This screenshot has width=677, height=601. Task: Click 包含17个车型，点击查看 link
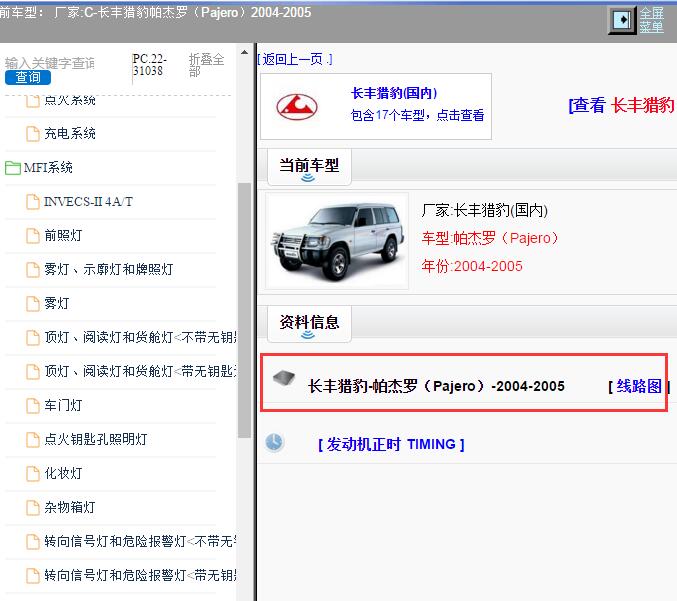(x=417, y=115)
